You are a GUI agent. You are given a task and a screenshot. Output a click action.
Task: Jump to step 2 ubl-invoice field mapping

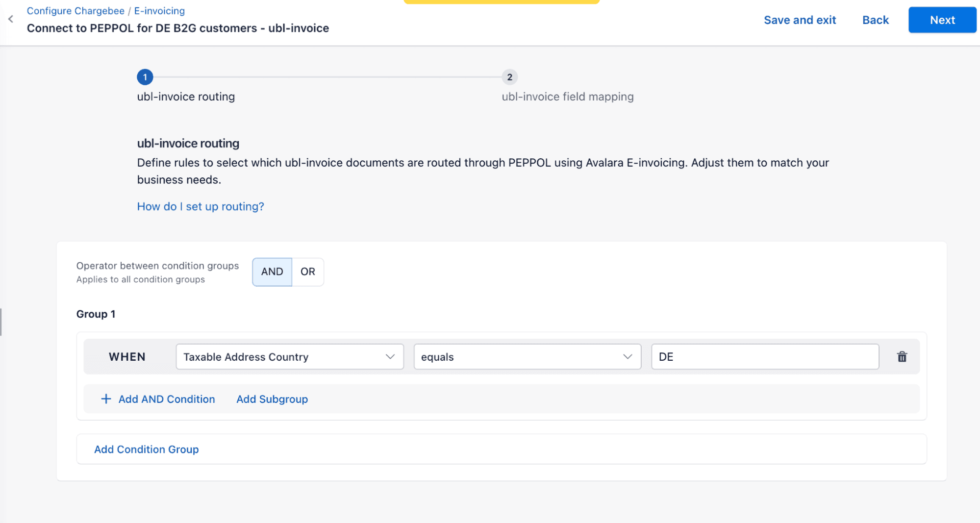pos(509,77)
